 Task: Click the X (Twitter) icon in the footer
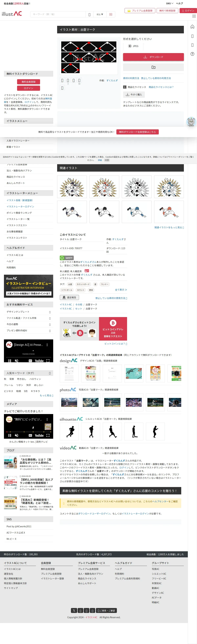[74, 610]
